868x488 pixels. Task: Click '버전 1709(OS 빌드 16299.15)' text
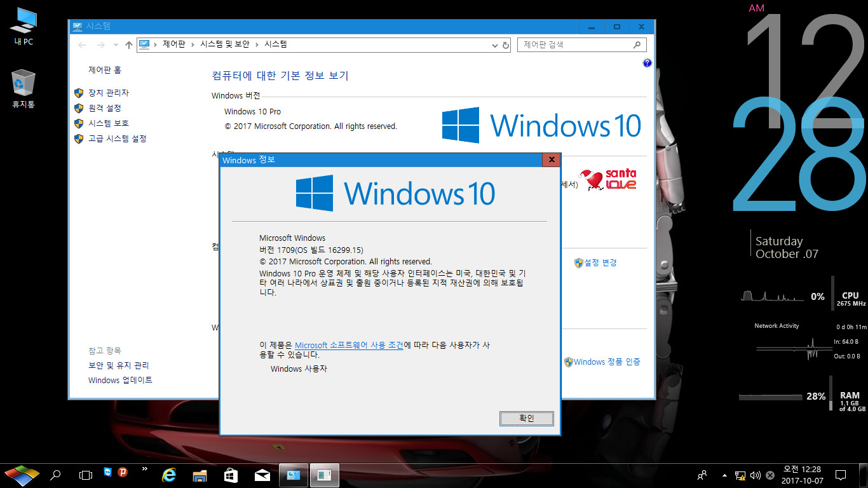pos(311,250)
